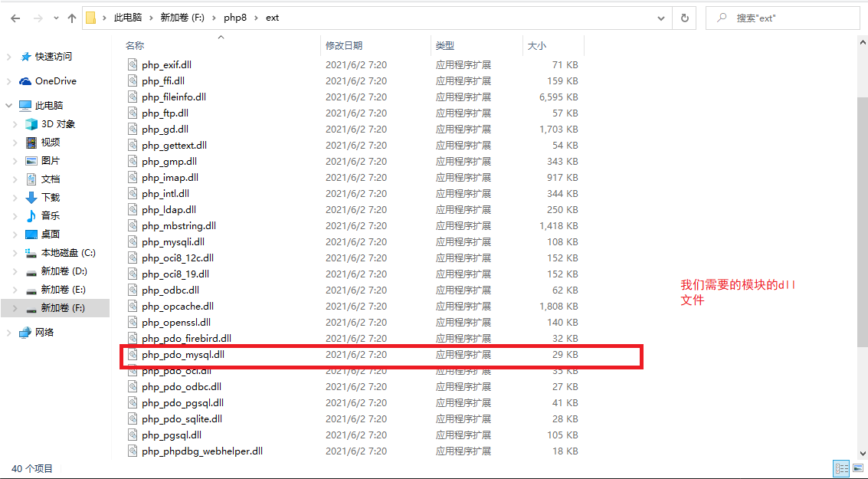Click the Back navigation arrow

pos(15,18)
